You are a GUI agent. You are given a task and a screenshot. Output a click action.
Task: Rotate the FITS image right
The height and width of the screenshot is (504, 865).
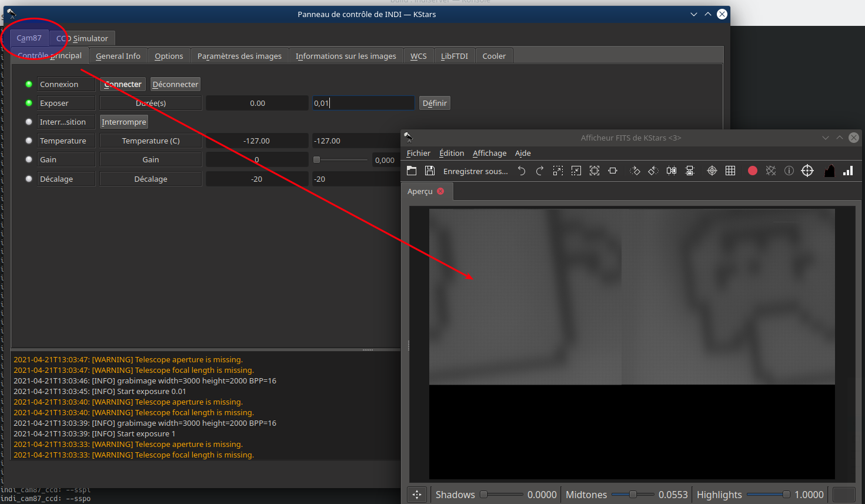click(x=635, y=171)
